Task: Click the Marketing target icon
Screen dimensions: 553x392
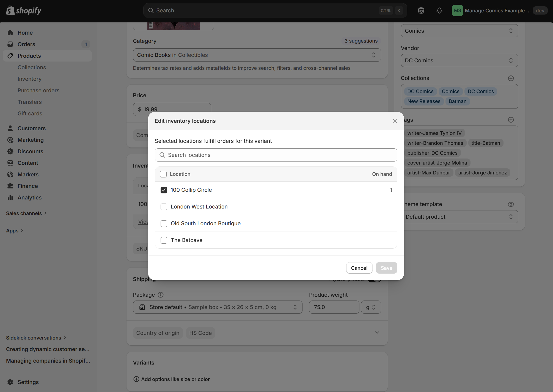Action: tap(10, 140)
